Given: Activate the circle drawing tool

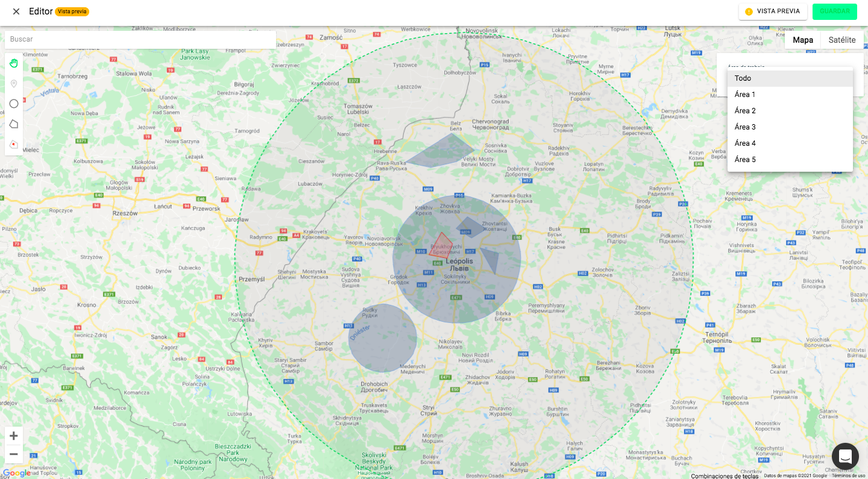Looking at the screenshot, I should [x=14, y=104].
